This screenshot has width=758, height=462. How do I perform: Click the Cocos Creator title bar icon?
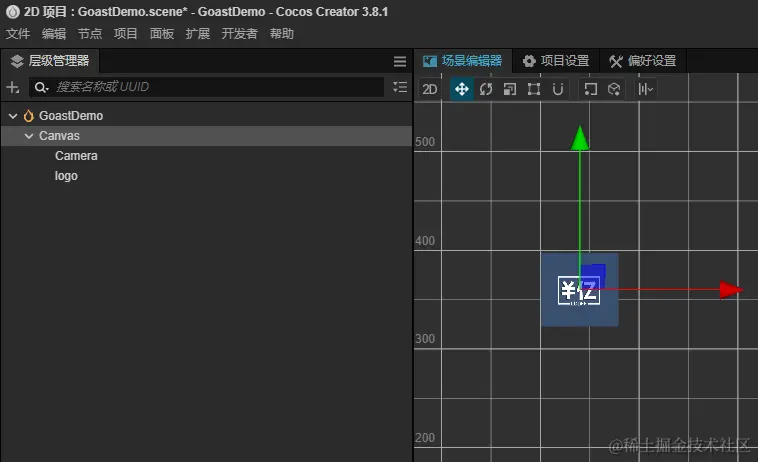pos(13,12)
